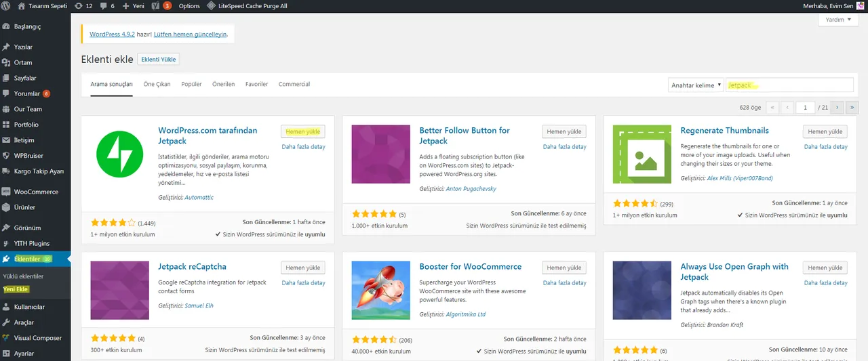The height and width of the screenshot is (361, 868).
Task: Switch to Öne Çıkan tab
Action: point(157,84)
